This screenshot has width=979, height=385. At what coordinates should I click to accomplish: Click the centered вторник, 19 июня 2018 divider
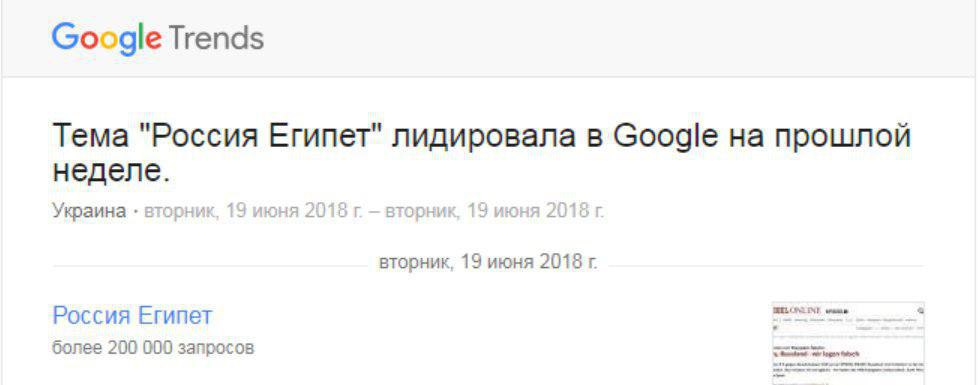[488, 263]
